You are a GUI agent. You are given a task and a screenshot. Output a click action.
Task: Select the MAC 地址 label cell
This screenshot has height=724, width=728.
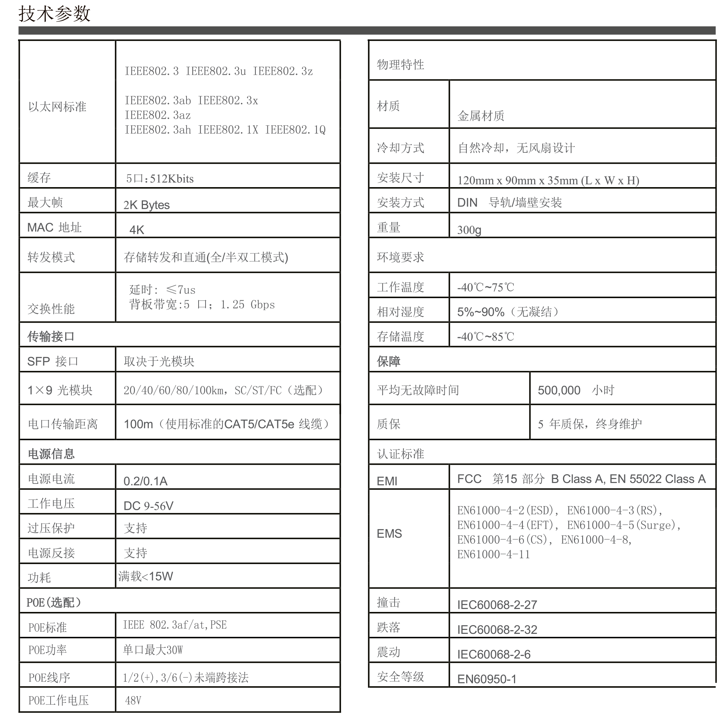tap(54, 227)
